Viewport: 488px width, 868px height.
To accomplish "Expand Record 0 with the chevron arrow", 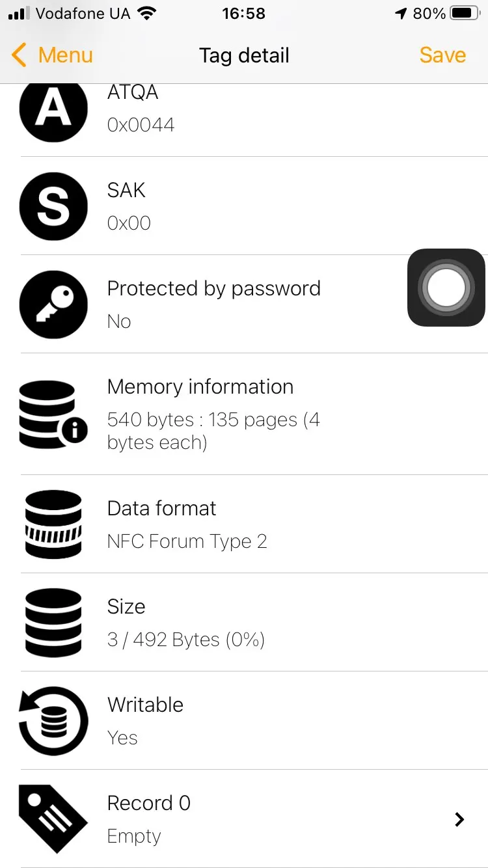I will point(459,819).
